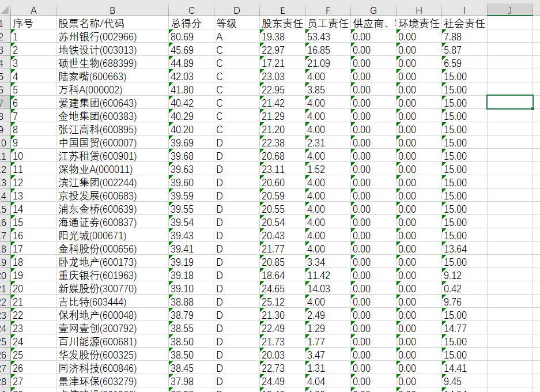
Task: Select column D header
Action: [x=237, y=10]
